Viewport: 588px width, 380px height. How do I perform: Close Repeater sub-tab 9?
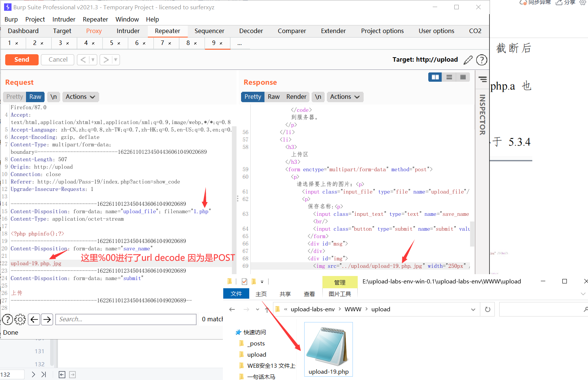221,43
